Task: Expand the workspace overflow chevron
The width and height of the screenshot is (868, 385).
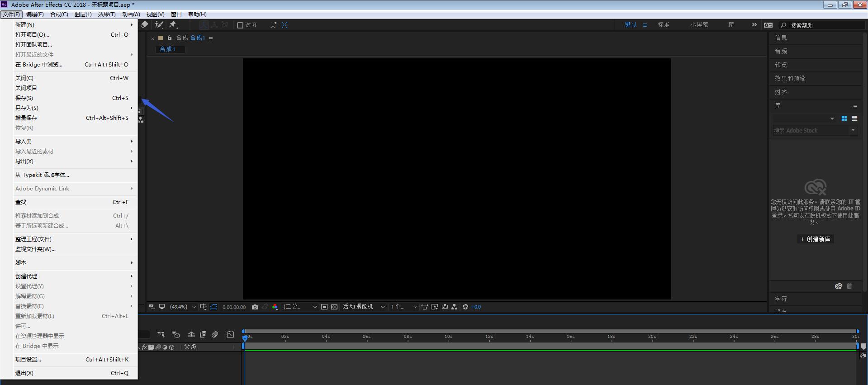Action: pyautogui.click(x=754, y=25)
